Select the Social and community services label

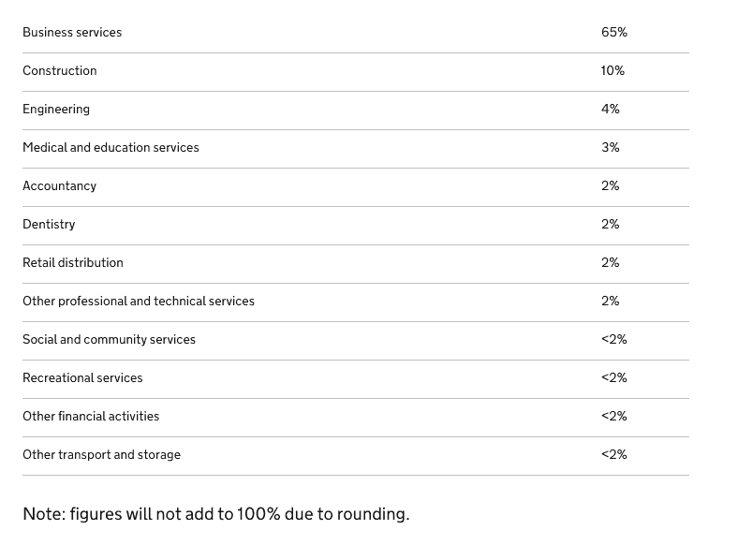(109, 340)
